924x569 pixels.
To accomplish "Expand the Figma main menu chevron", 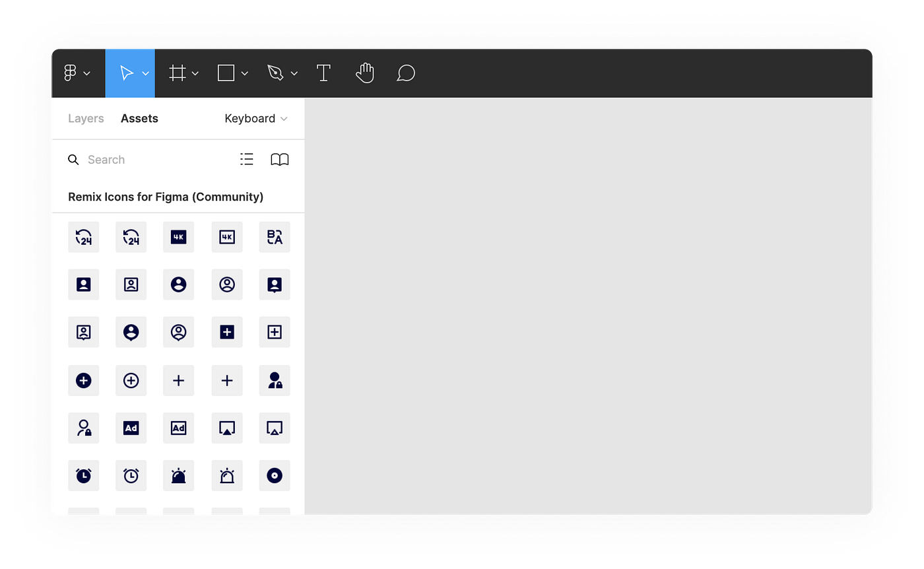I will point(87,74).
